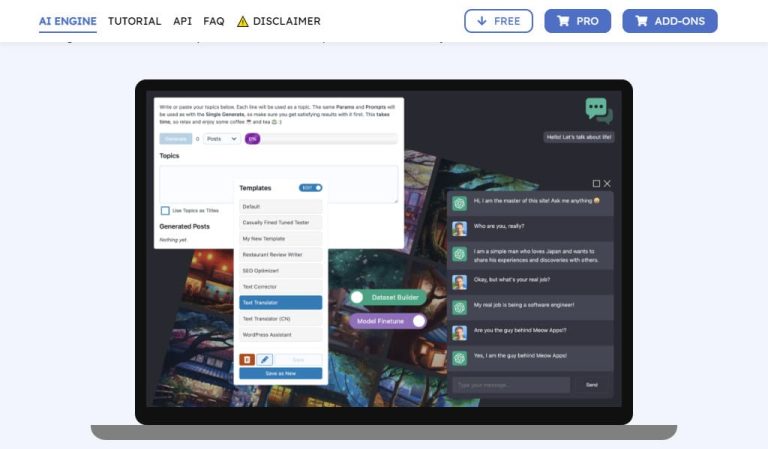Check the Use Topics as Titles box
The image size is (768, 449).
[x=165, y=211]
